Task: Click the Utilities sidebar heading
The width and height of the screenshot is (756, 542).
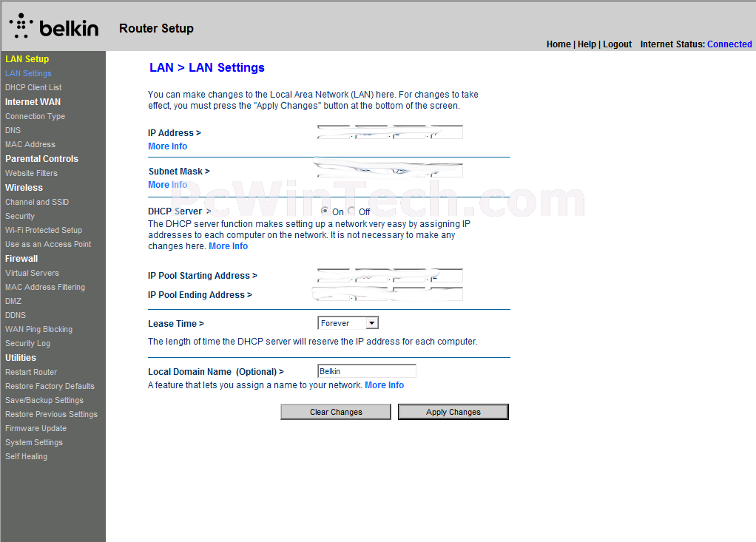Action: [x=20, y=357]
